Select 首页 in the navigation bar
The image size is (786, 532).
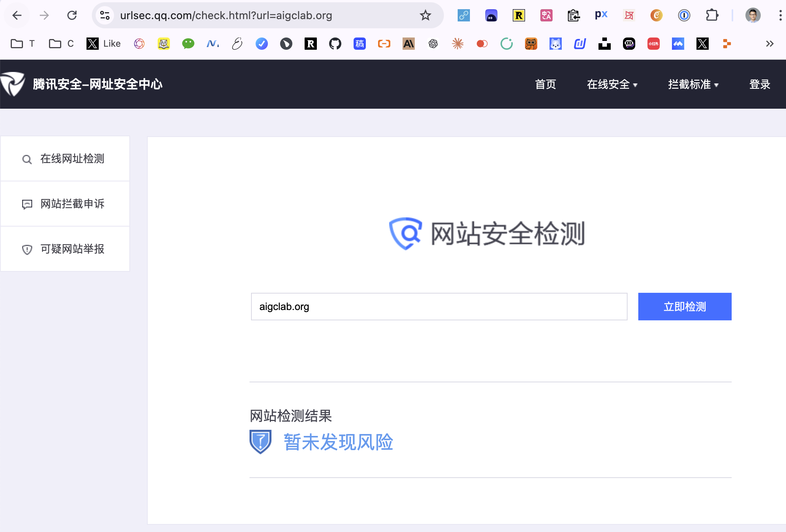point(545,84)
